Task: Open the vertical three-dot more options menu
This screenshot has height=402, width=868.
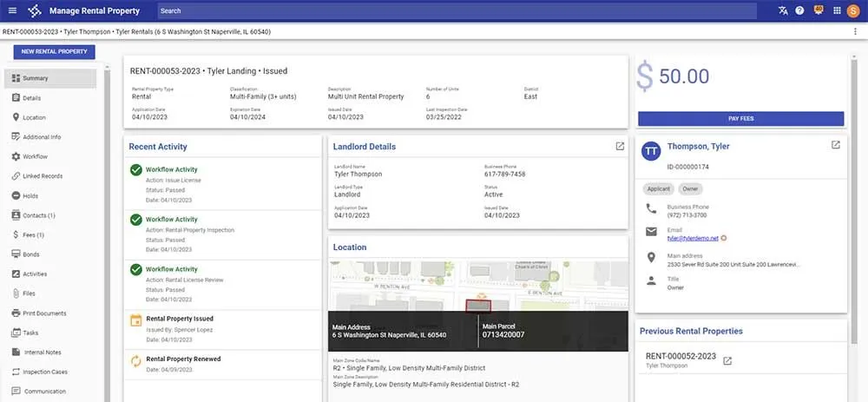Action: click(x=856, y=31)
